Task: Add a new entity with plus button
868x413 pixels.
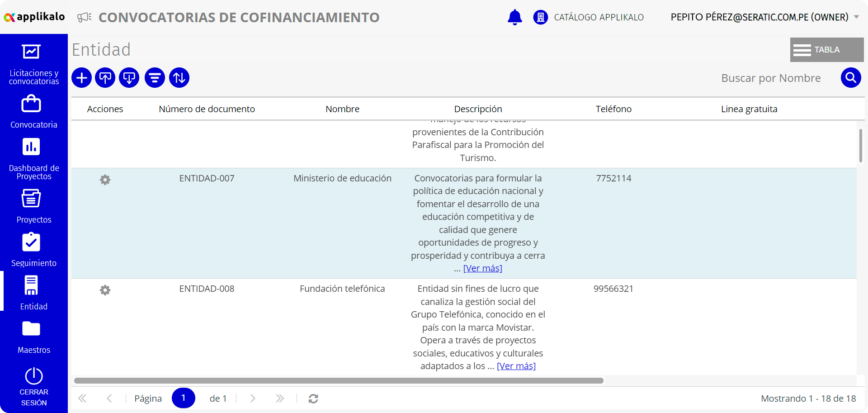Action: point(82,78)
